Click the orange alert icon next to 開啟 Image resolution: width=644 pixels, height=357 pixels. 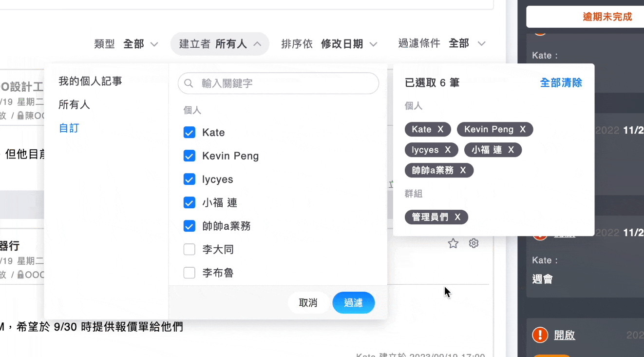pyautogui.click(x=540, y=335)
